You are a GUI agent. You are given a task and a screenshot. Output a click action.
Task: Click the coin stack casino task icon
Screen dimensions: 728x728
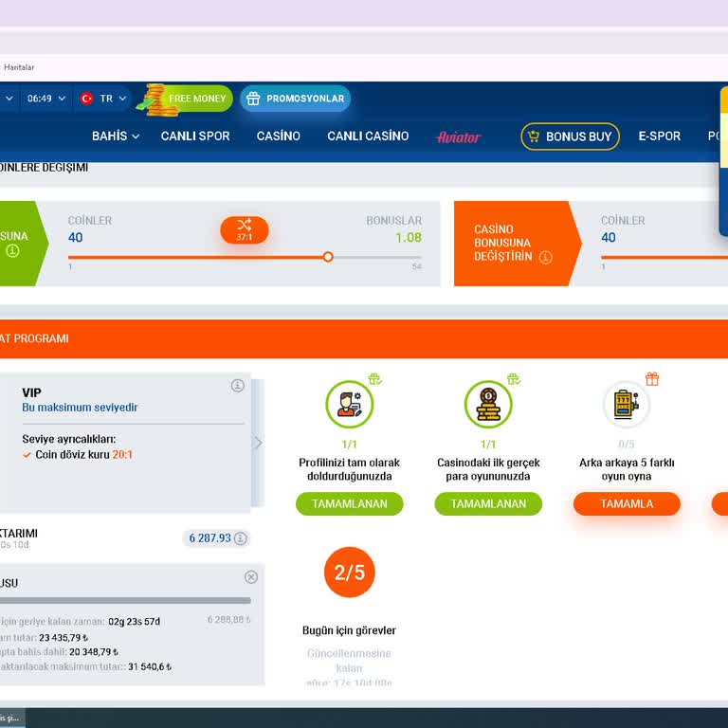(488, 405)
